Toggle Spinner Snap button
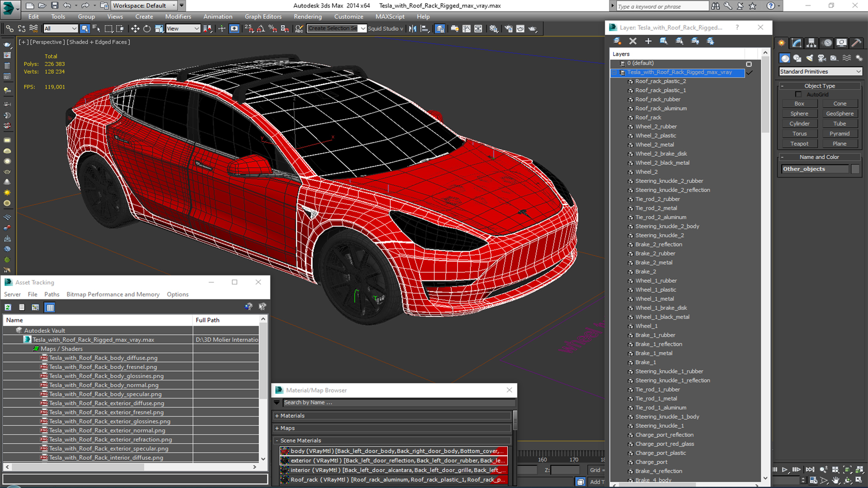 [284, 28]
